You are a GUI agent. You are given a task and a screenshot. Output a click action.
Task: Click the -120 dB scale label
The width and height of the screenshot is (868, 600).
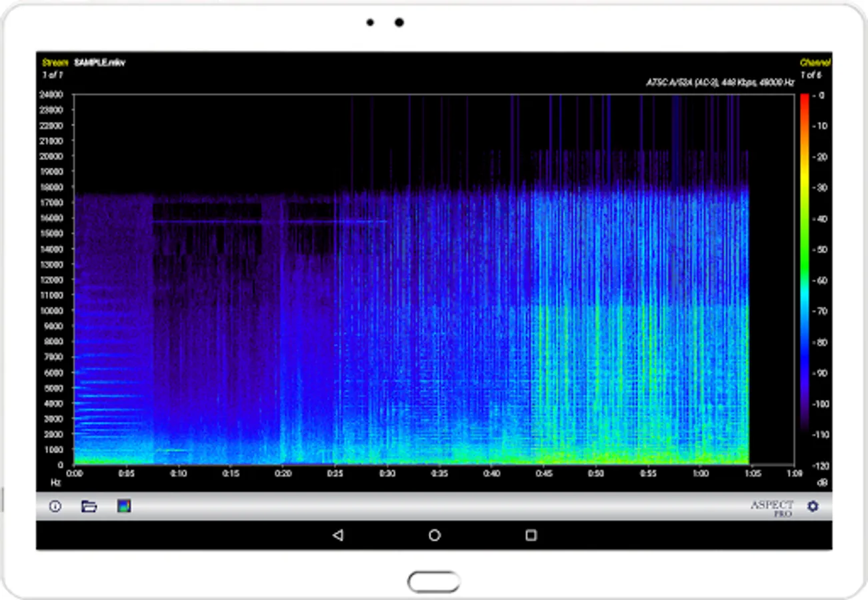tap(821, 465)
